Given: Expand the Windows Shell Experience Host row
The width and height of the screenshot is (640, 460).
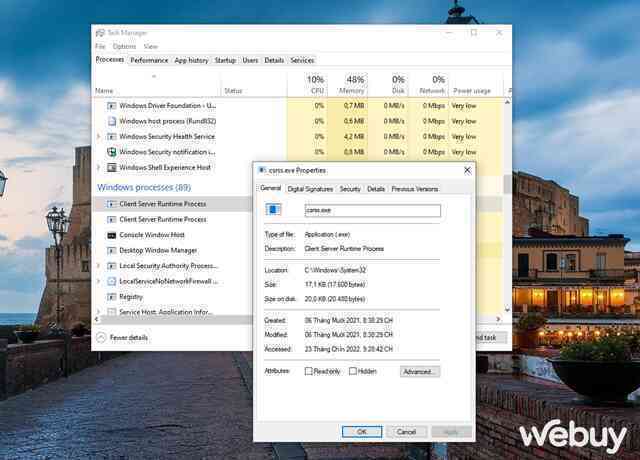Looking at the screenshot, I should coord(98,167).
